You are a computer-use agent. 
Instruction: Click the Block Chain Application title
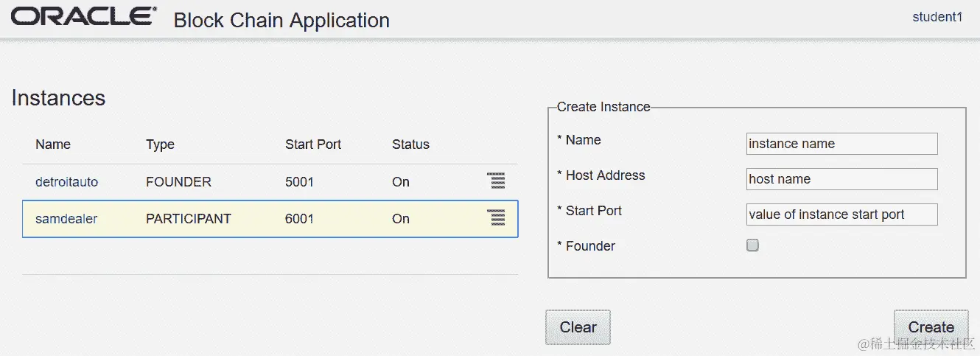[281, 21]
